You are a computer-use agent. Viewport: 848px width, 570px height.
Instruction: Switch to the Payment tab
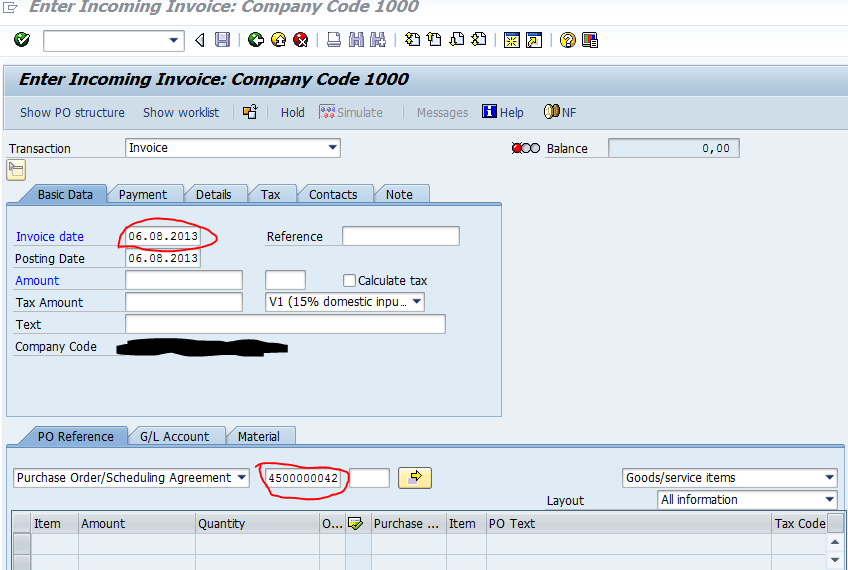pyautogui.click(x=142, y=195)
